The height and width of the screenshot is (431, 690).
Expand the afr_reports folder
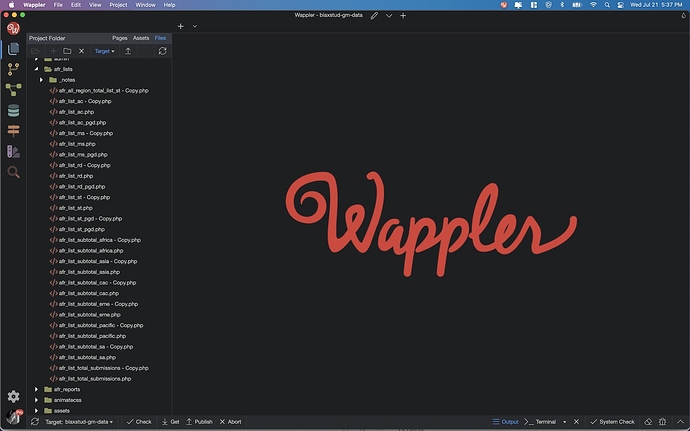[x=37, y=390]
